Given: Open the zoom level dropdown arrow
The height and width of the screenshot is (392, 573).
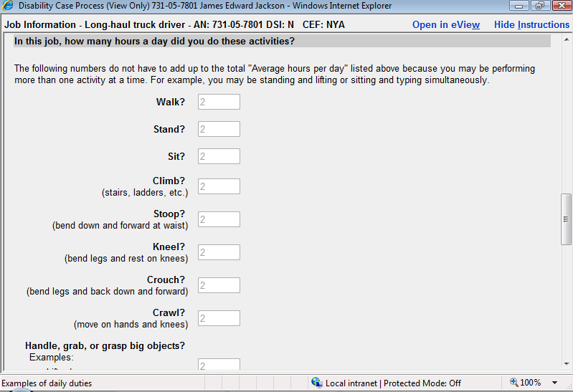Looking at the screenshot, I should click(x=554, y=383).
